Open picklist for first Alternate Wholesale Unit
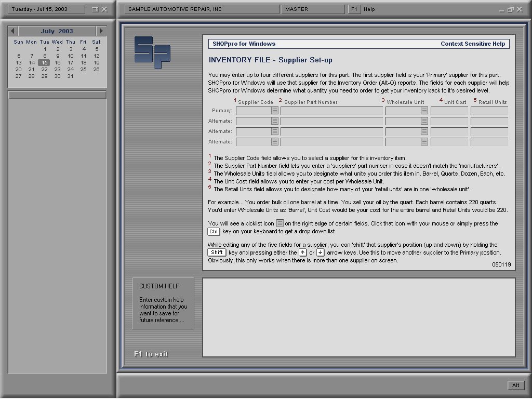The image size is (532, 399). pyautogui.click(x=424, y=121)
